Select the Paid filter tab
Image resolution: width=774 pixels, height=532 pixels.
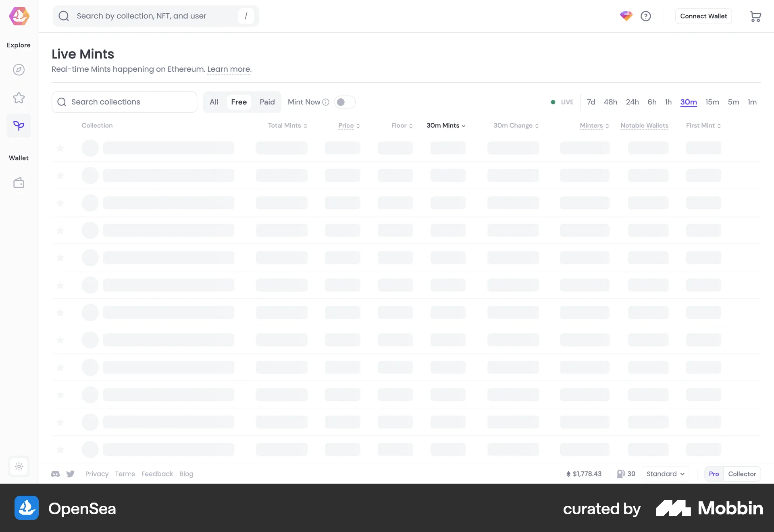(267, 102)
